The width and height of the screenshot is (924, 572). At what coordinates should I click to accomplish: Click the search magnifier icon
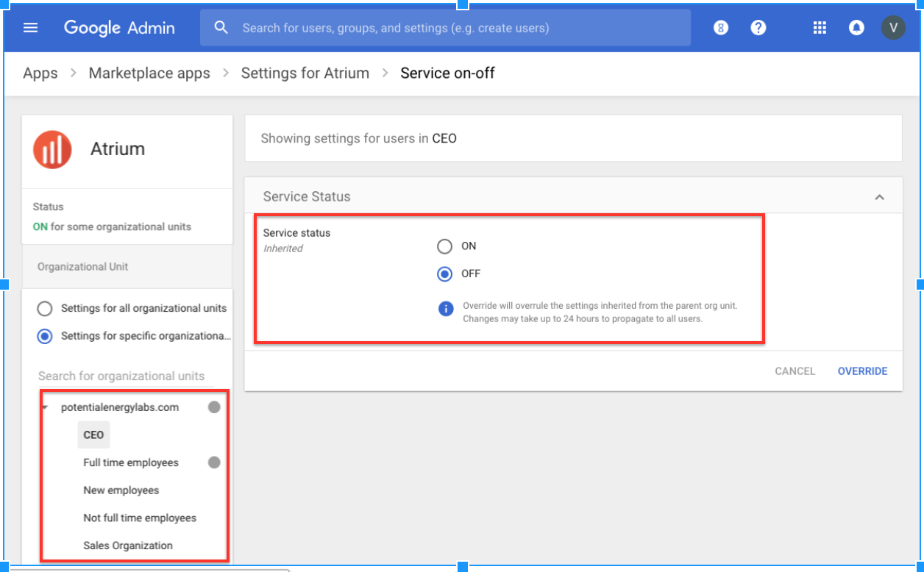click(x=221, y=28)
